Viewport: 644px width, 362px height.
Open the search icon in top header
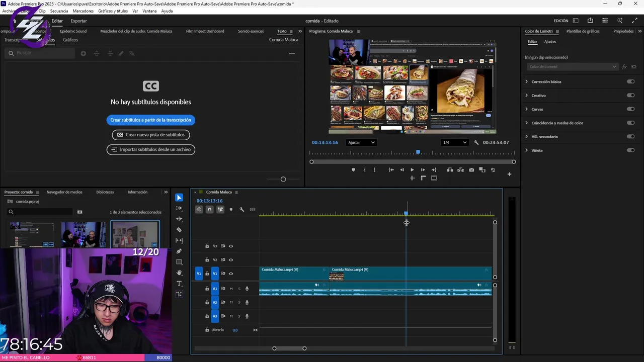pos(620,21)
